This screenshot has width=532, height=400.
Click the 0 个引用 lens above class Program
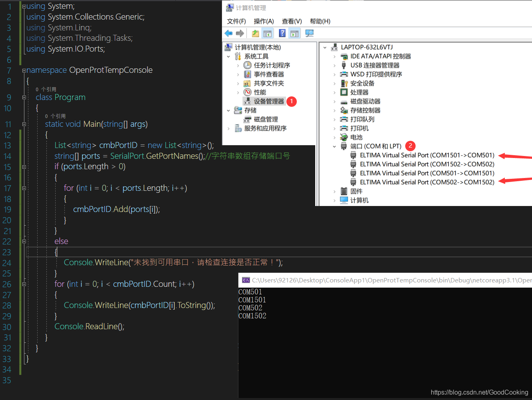point(46,89)
